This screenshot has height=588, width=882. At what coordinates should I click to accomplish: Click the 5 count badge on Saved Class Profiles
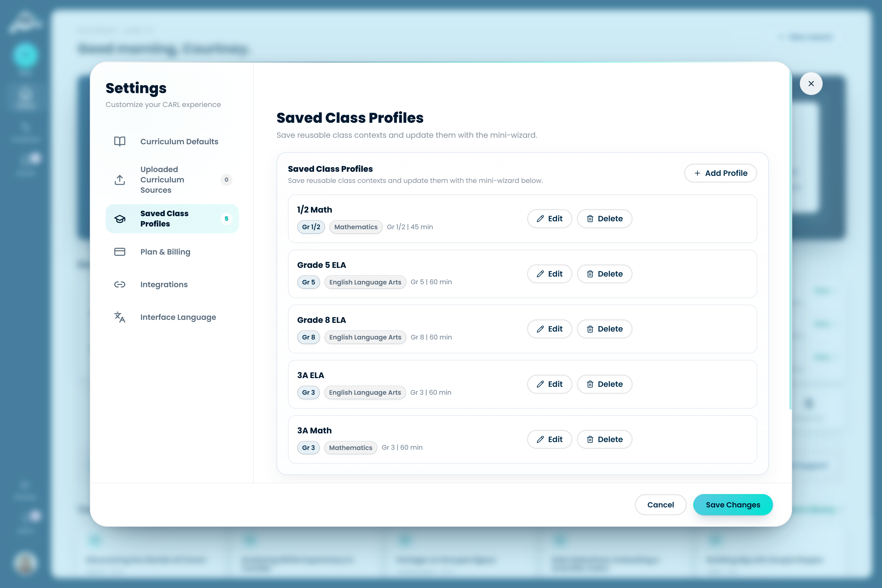point(226,219)
